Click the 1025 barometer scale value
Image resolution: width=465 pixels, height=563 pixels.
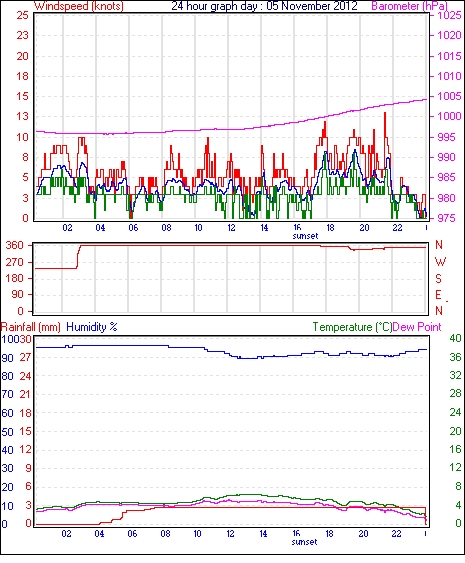pyautogui.click(x=449, y=15)
